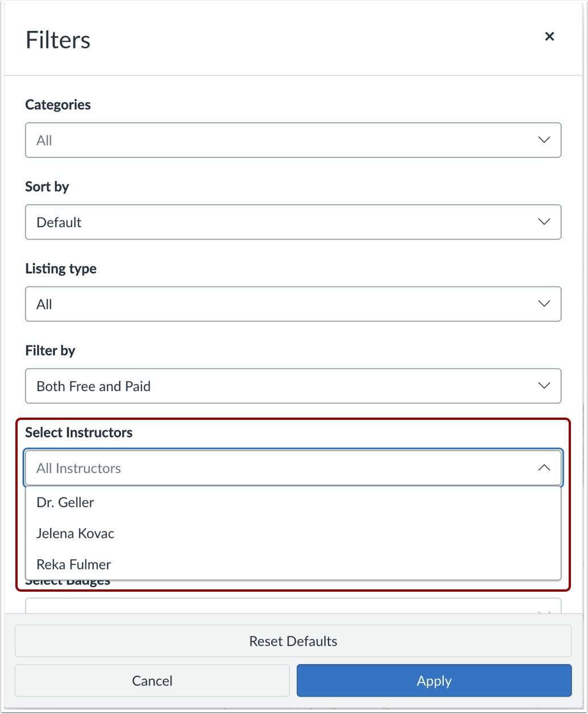Viewport: 588px width, 714px height.
Task: Select Jelena Kovac as instructor
Action: (x=75, y=533)
